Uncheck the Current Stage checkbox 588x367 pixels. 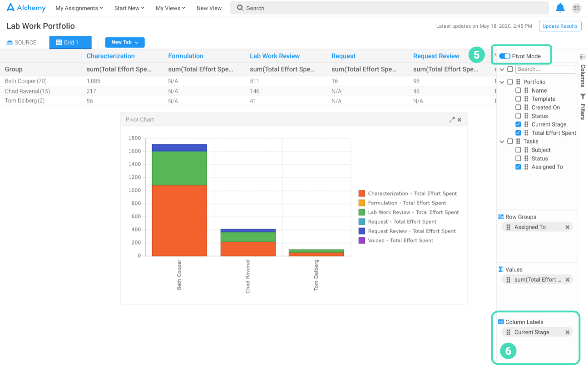(518, 124)
